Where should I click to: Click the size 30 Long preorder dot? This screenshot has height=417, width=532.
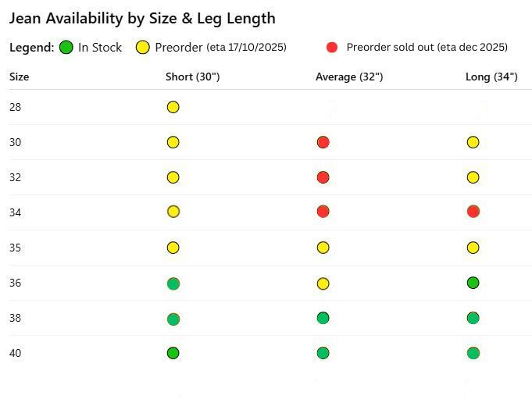coord(473,142)
